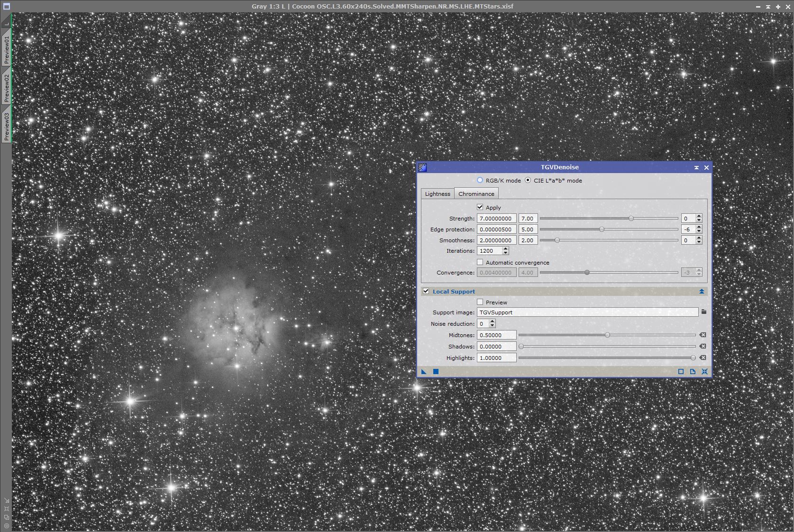
Task: Enable Automatic convergence checkbox
Action: coord(480,262)
